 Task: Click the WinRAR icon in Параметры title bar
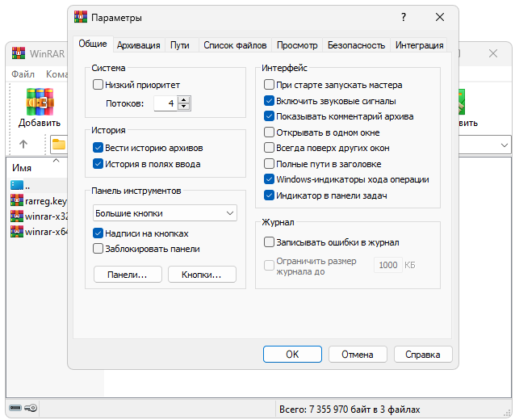click(81, 17)
